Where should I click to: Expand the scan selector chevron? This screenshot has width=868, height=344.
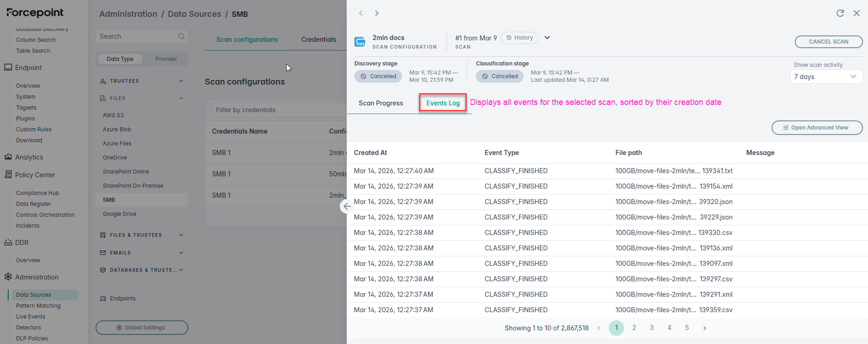[x=547, y=38]
